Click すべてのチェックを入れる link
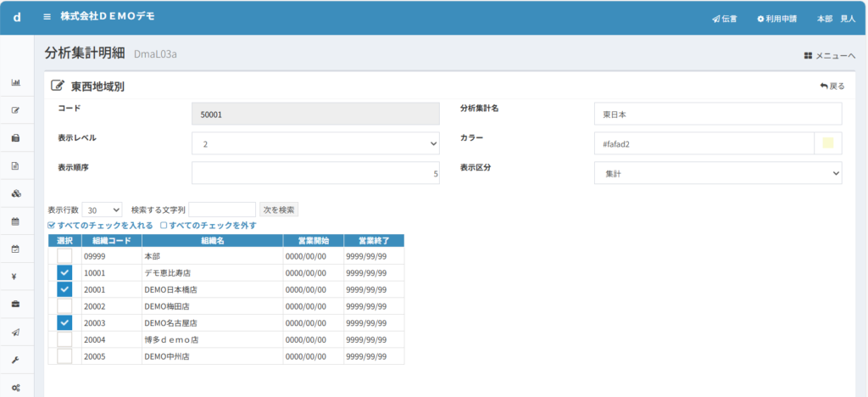Image resolution: width=868 pixels, height=397 pixels. pos(101,226)
